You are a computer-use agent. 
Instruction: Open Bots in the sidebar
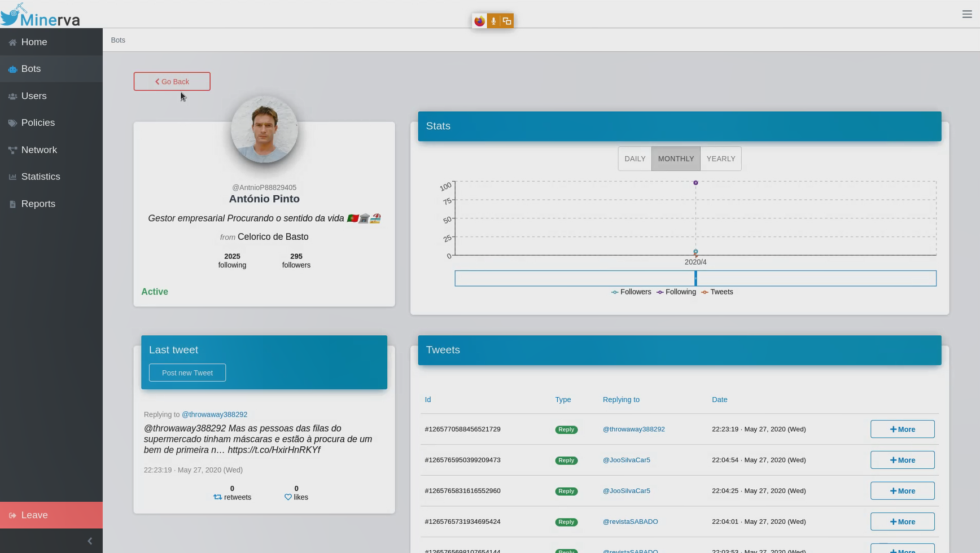[51, 69]
